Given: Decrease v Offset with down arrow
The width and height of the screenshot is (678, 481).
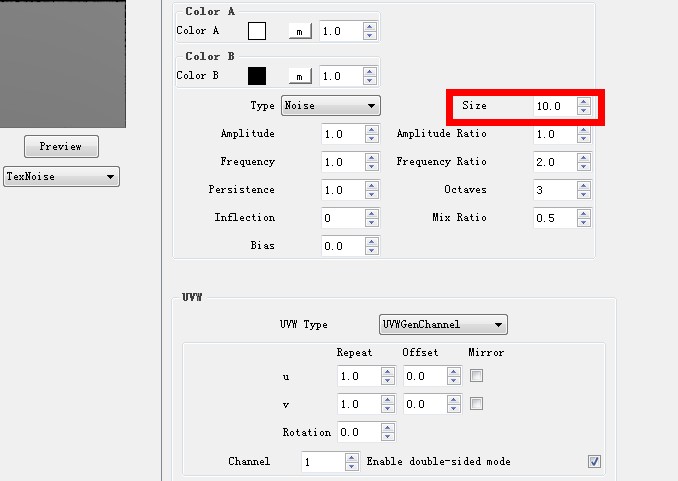Looking at the screenshot, I should pos(454,408).
